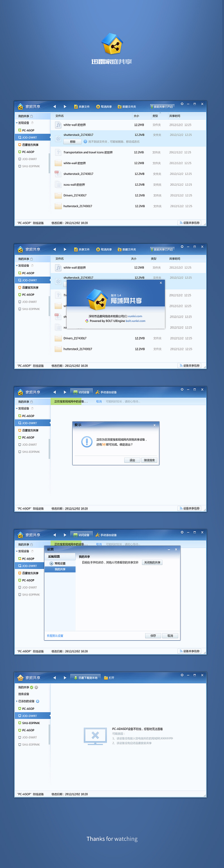
Task: Click 取消共享 icon in the topmost window
Action: pos(98,106)
